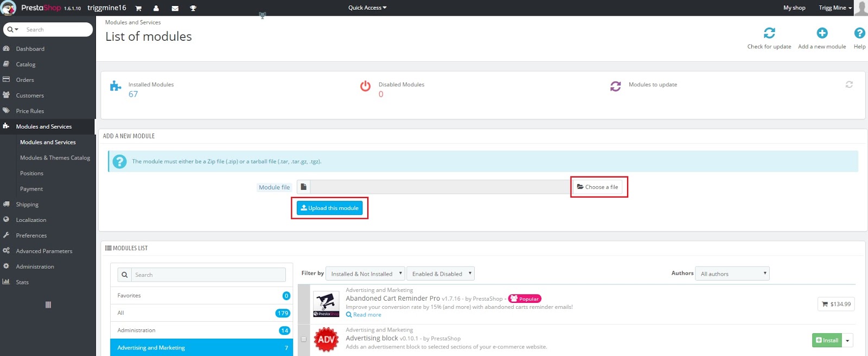Click the search magnifier in modules list

tap(125, 275)
